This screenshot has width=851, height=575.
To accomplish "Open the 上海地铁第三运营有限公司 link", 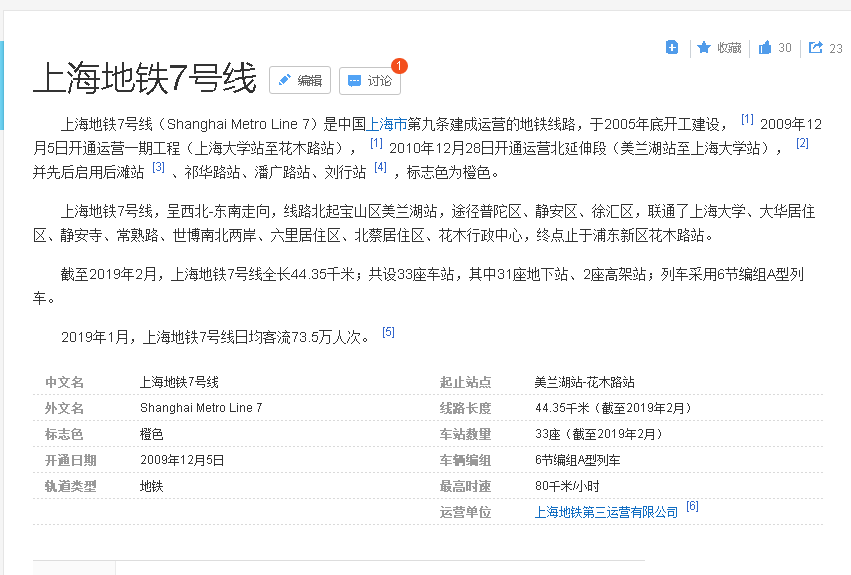I will click(606, 512).
